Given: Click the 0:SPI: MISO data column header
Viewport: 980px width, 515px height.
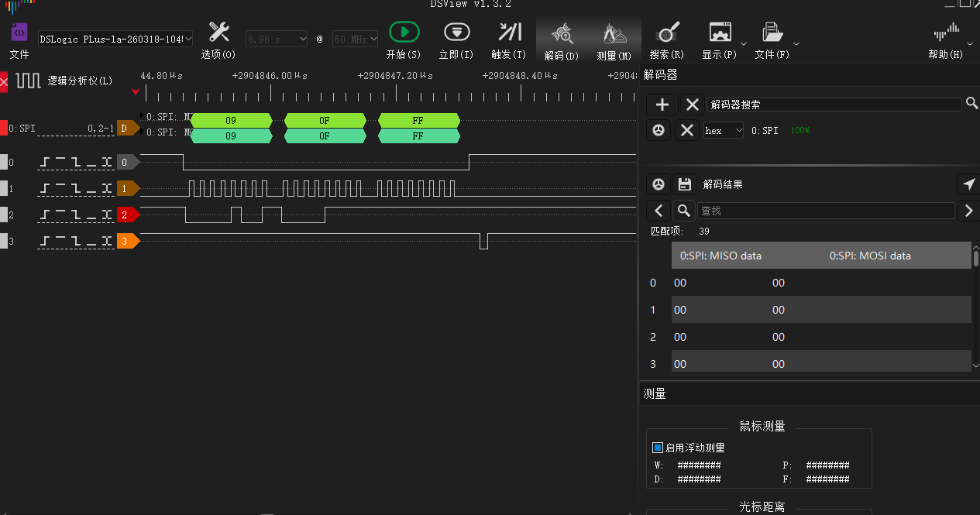Looking at the screenshot, I should coord(720,256).
